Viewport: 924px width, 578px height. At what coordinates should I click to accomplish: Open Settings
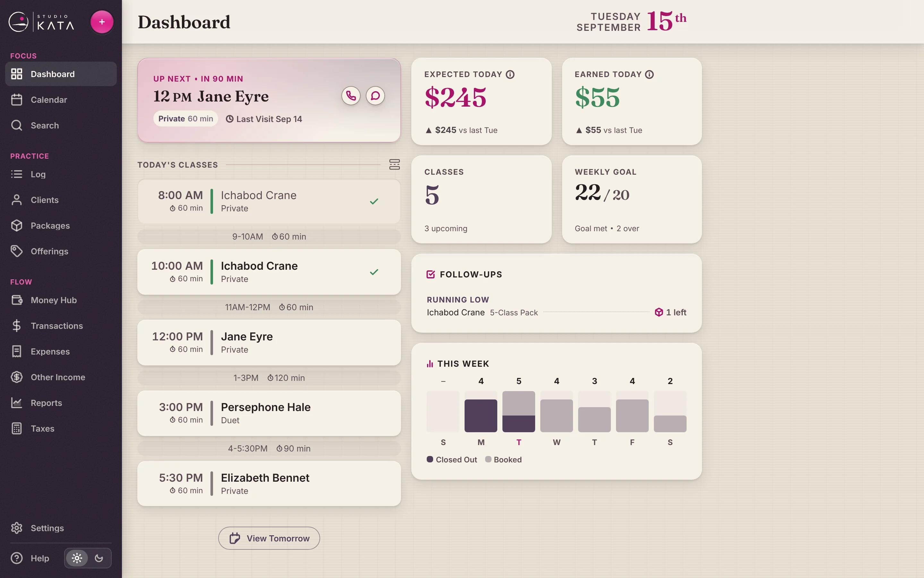pos(61,528)
